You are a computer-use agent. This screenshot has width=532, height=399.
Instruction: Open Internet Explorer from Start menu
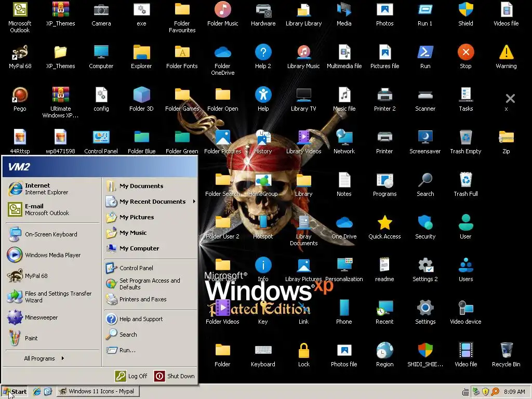(x=52, y=189)
